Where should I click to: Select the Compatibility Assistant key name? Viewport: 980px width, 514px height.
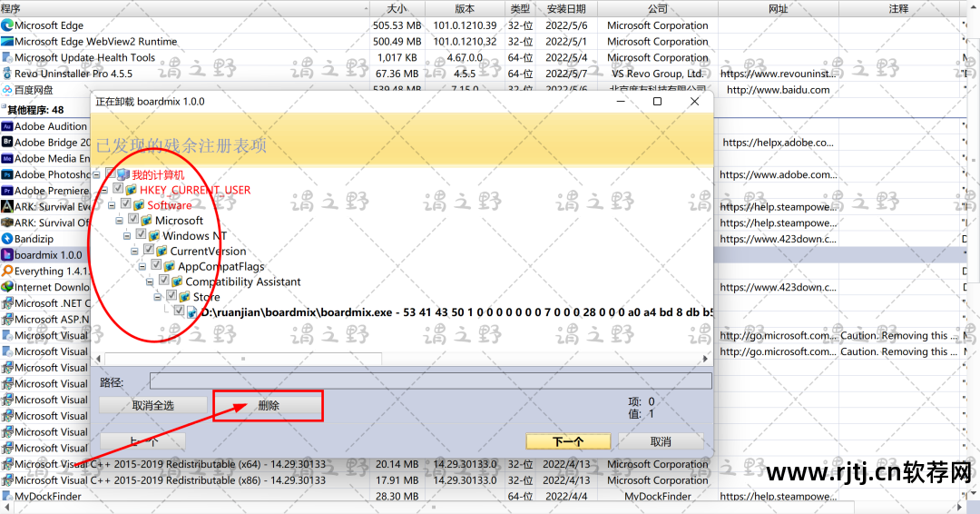(243, 282)
